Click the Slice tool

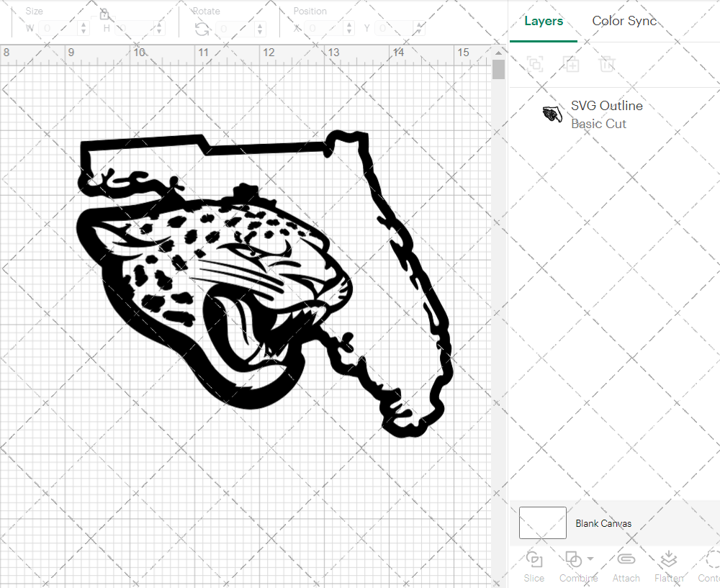click(534, 567)
